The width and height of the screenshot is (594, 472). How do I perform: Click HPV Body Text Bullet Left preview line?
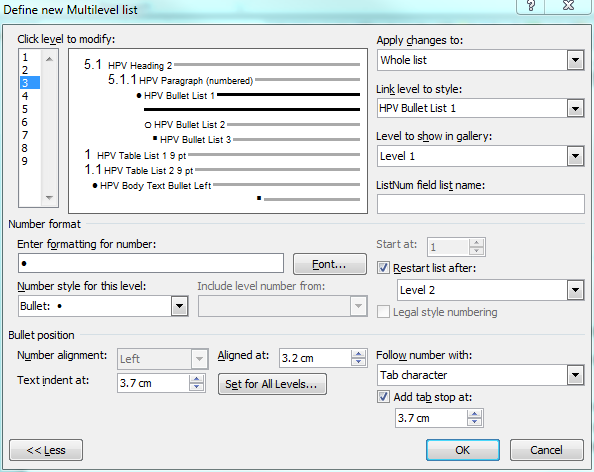coord(155,186)
